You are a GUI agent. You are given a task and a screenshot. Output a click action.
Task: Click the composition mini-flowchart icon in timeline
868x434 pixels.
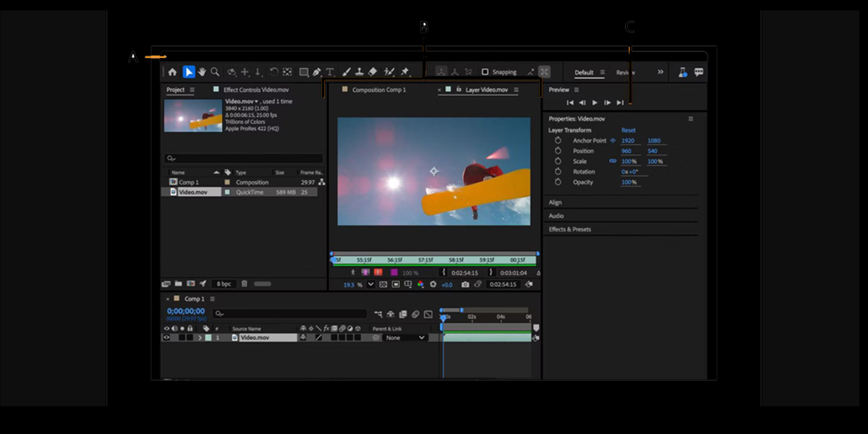[378, 314]
